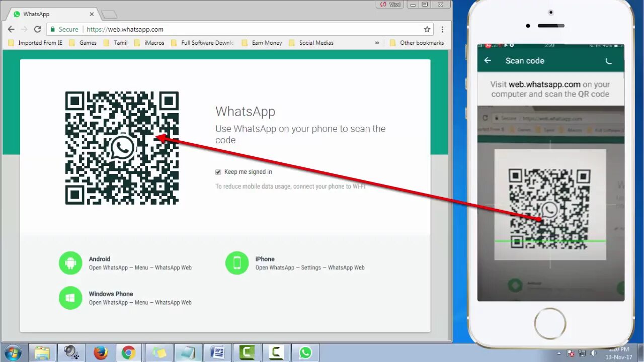Click the Keep me signed in label
644x362 pixels.
pyautogui.click(x=248, y=172)
